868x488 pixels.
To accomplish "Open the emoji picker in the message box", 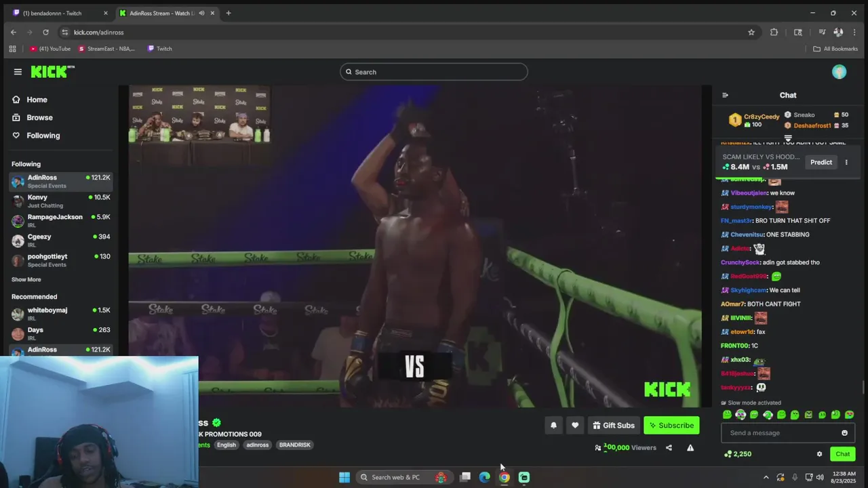I will pos(844,433).
